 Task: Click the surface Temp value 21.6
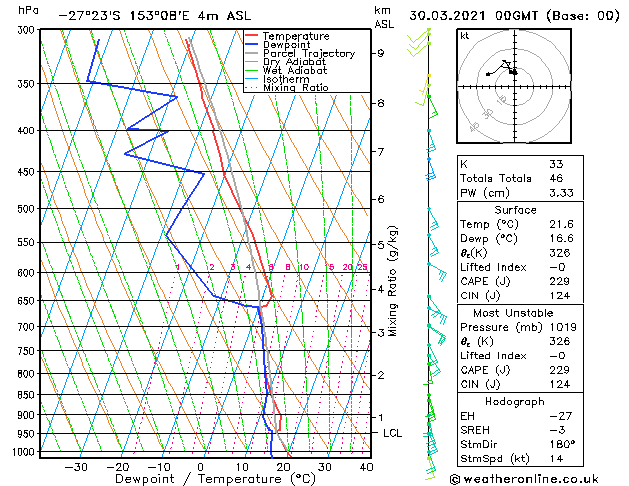click(x=562, y=224)
